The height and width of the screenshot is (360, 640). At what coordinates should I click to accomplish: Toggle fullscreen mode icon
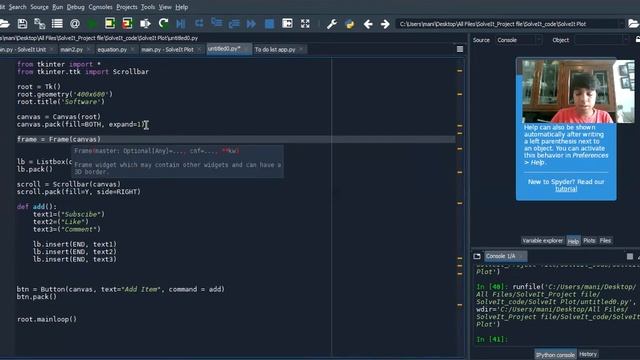305,24
